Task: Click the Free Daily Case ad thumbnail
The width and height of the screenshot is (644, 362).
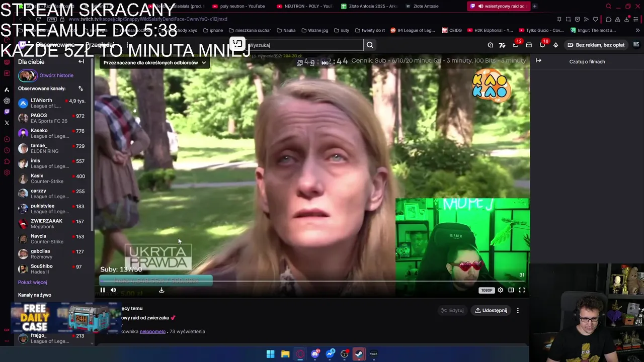Action: point(65,318)
